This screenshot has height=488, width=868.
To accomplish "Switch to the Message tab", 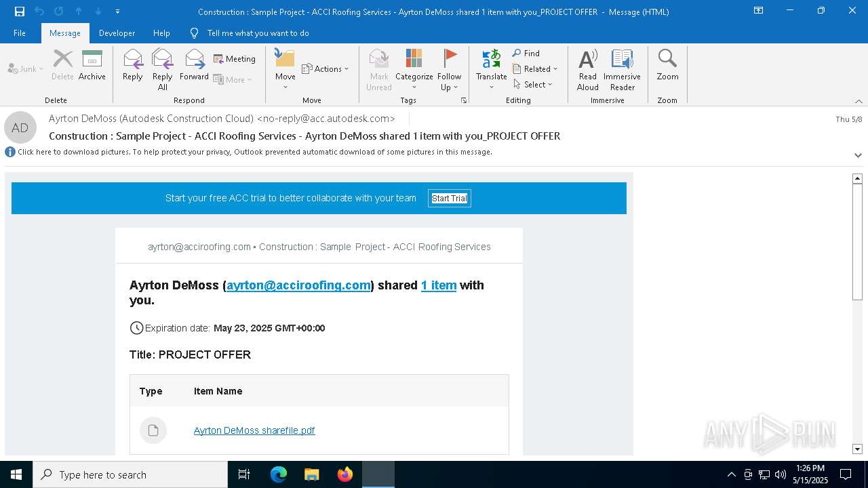I will [x=65, y=33].
